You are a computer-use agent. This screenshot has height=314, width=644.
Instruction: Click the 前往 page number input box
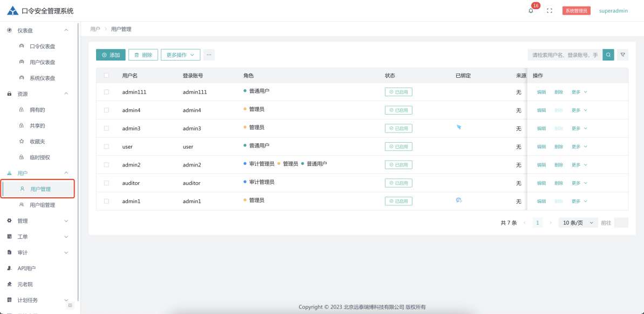[621, 223]
